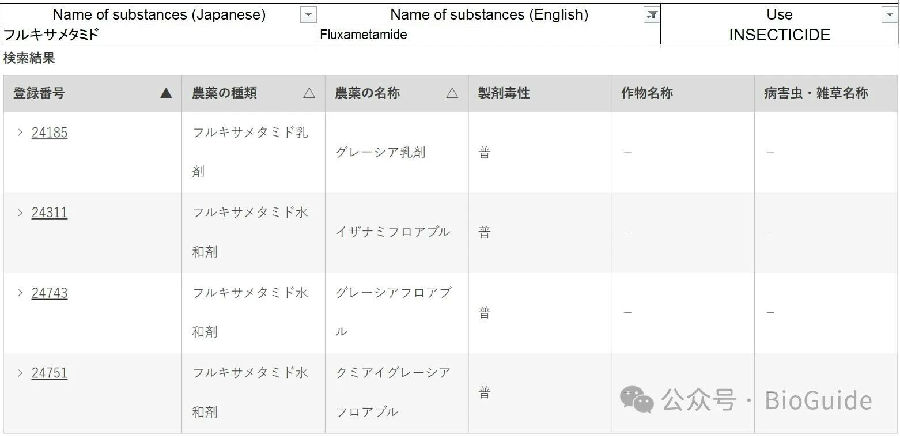900x436 pixels.
Task: Click the 病害虫・雑草名称 column header
Action: (x=815, y=93)
